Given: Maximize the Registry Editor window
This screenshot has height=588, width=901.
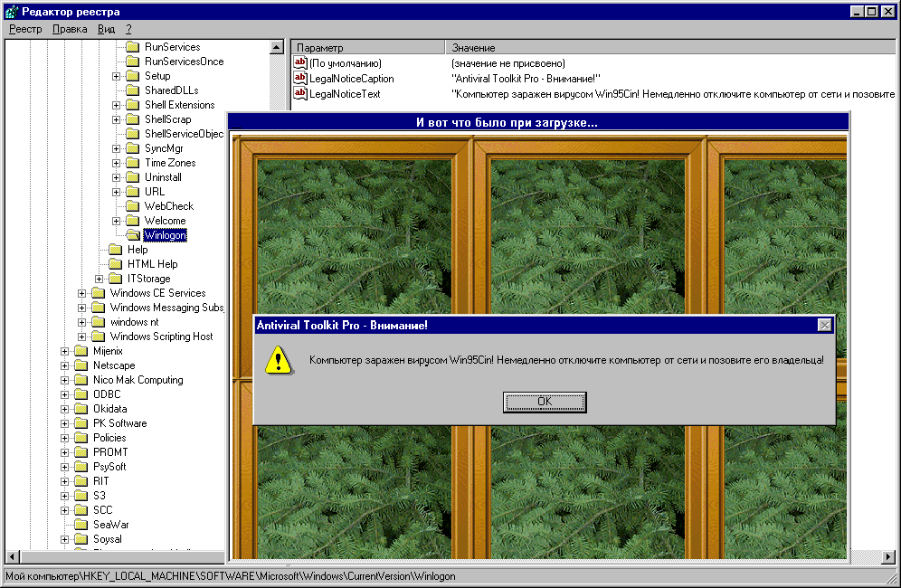Looking at the screenshot, I should [x=872, y=11].
